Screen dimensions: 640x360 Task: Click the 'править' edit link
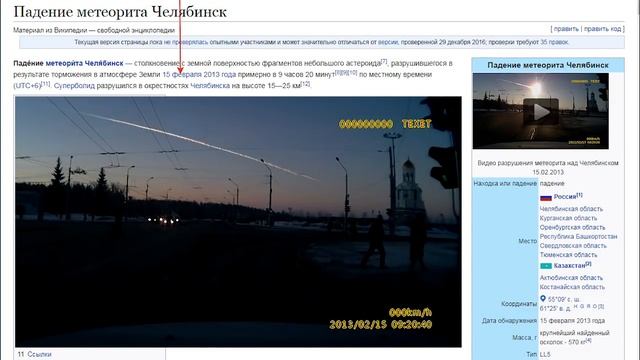(566, 29)
